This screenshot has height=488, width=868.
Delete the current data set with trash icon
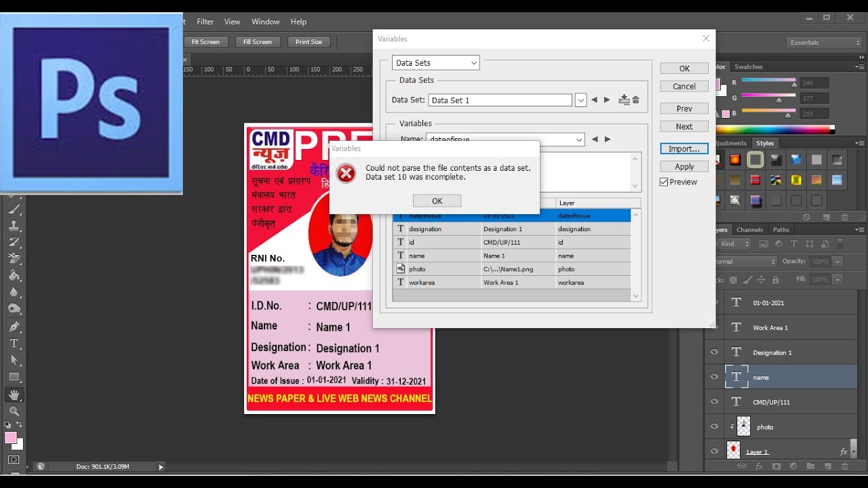click(636, 100)
